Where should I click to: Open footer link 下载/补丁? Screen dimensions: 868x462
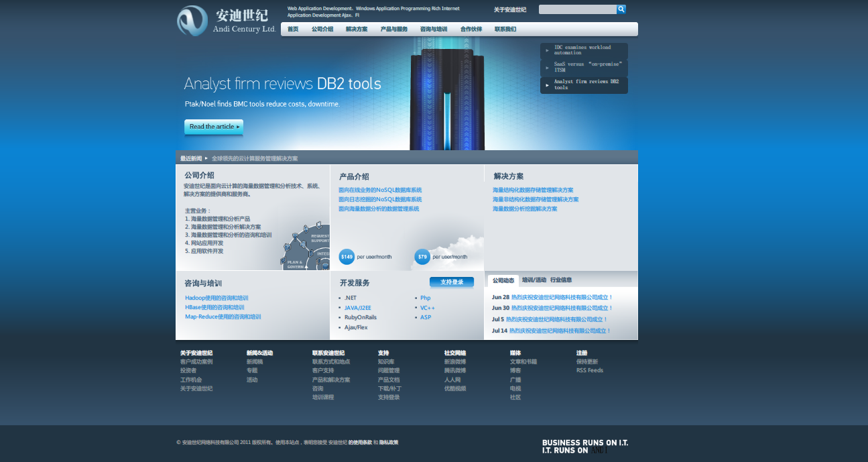pos(390,388)
